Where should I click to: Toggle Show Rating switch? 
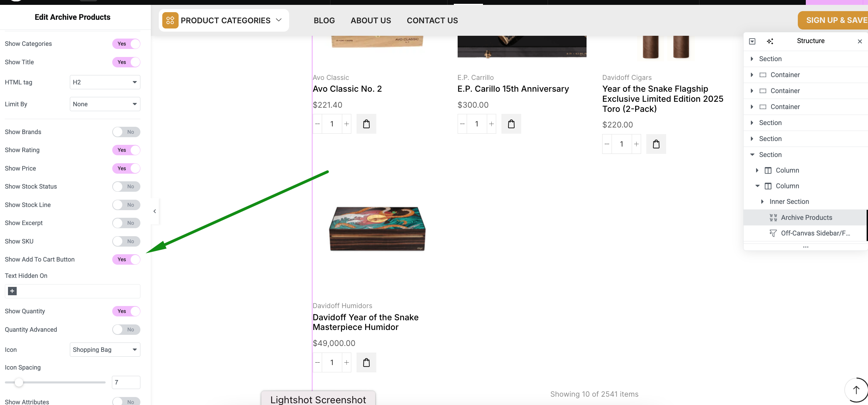[126, 150]
